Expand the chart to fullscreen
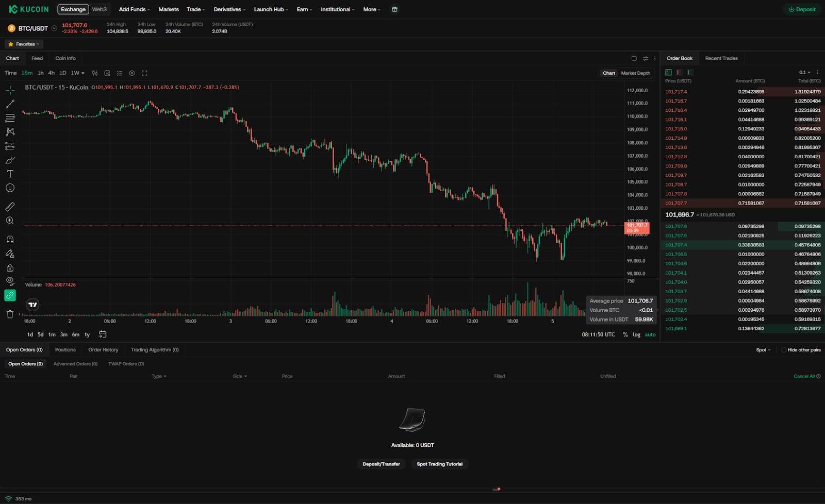 (x=144, y=73)
